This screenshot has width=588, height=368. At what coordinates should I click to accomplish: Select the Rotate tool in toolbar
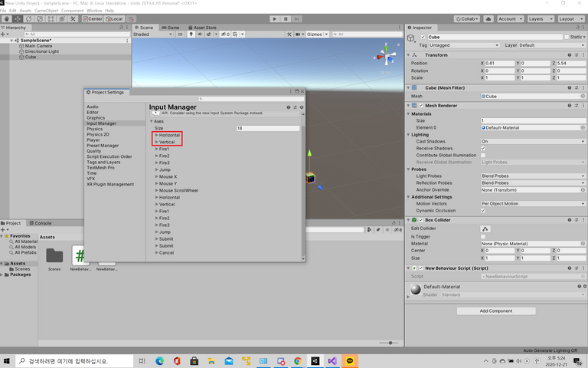tap(29, 18)
